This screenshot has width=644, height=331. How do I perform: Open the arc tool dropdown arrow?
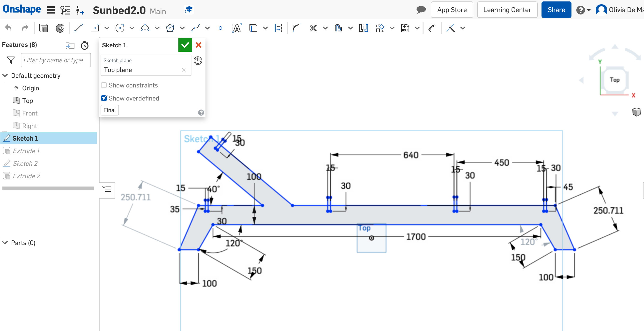pos(157,28)
